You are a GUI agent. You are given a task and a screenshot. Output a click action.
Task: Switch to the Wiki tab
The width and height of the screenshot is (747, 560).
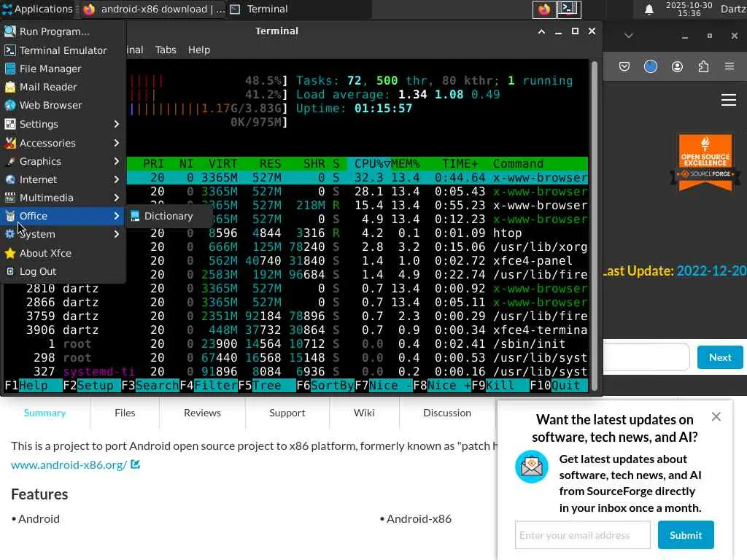(364, 413)
